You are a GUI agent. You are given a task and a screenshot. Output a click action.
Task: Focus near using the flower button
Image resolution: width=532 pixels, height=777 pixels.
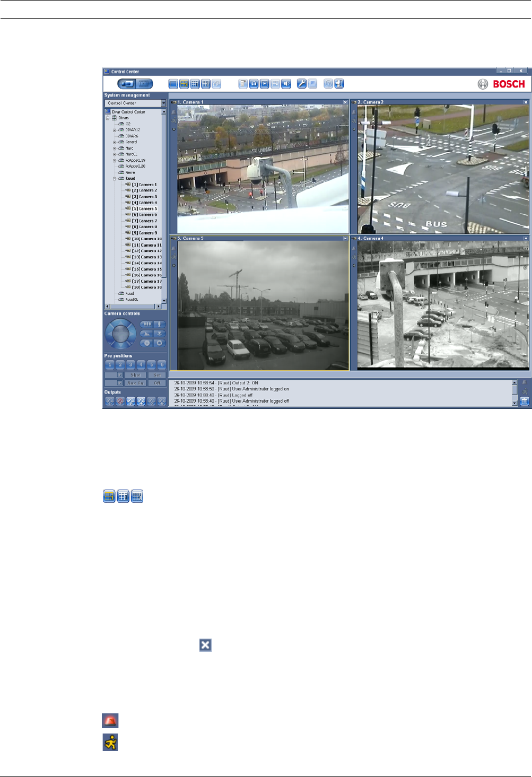[160, 334]
